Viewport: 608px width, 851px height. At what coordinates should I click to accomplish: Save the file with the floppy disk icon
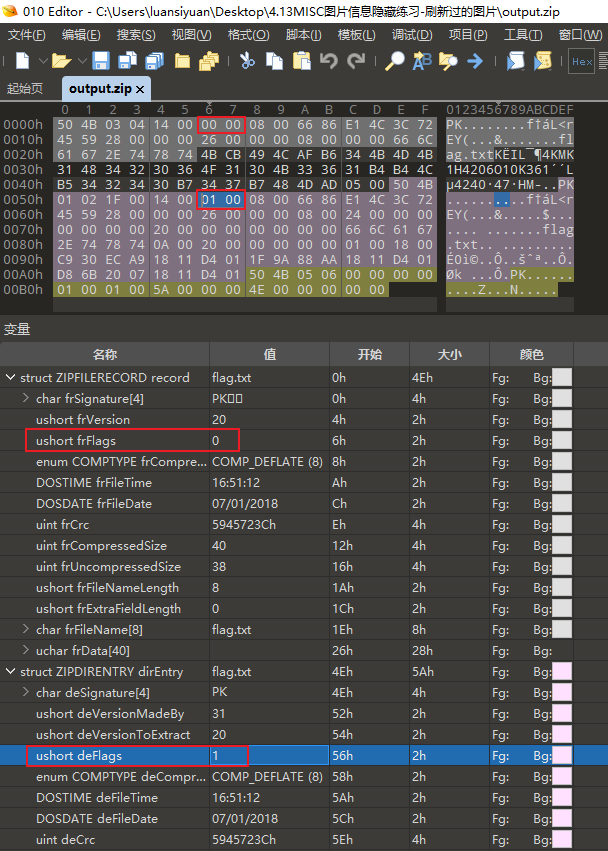[x=101, y=61]
